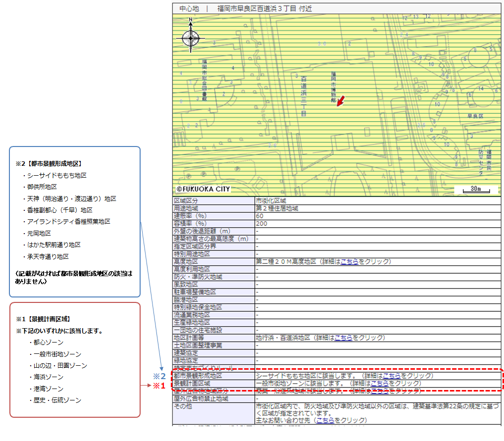Click the north compass icon on the map
Screen dimensions: 504x441
[x=191, y=38]
